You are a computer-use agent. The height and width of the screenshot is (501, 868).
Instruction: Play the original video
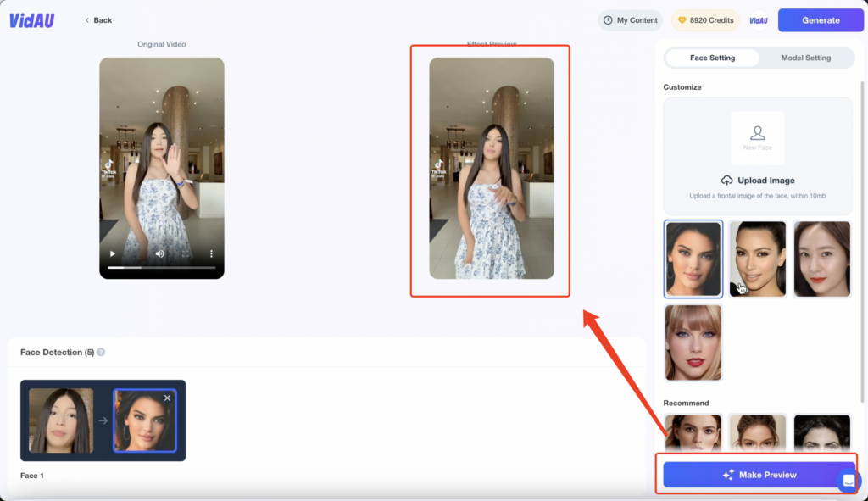point(113,254)
